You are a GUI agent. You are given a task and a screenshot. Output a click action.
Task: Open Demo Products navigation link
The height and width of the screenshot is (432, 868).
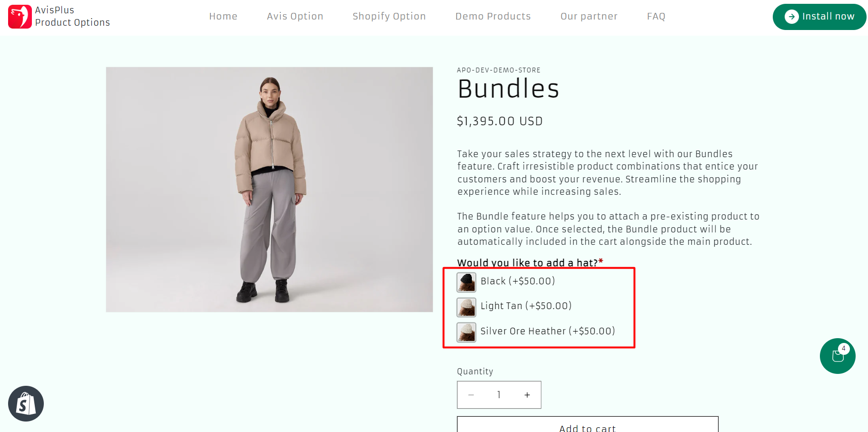coord(493,16)
